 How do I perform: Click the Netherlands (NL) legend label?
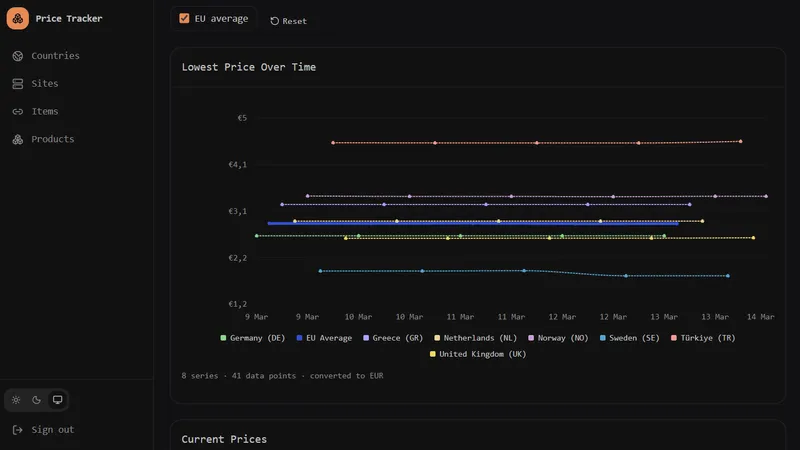(x=480, y=338)
